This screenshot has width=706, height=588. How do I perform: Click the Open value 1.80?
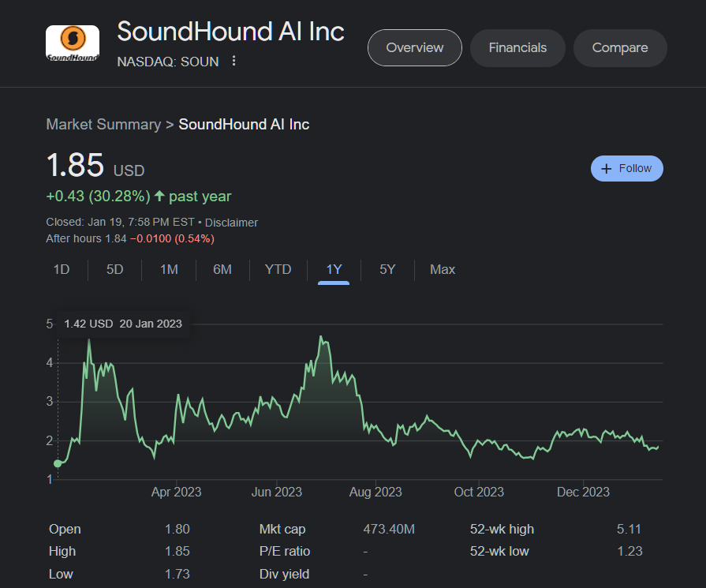[177, 529]
